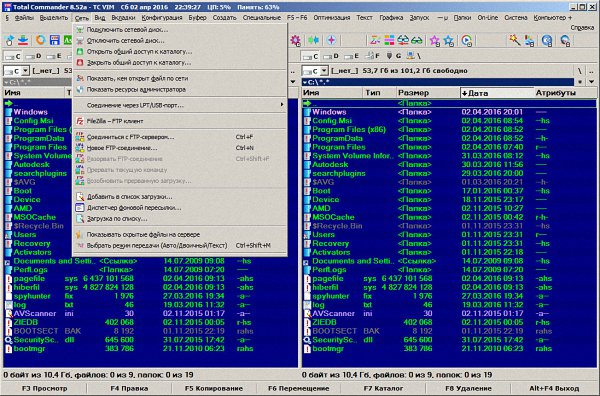
Task: Open the Справка menu
Action: [582, 28]
